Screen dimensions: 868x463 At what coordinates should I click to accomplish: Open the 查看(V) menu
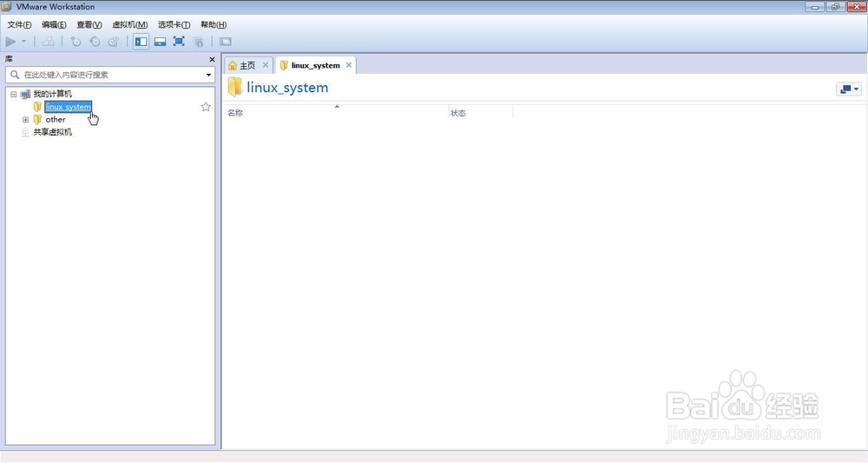point(89,24)
